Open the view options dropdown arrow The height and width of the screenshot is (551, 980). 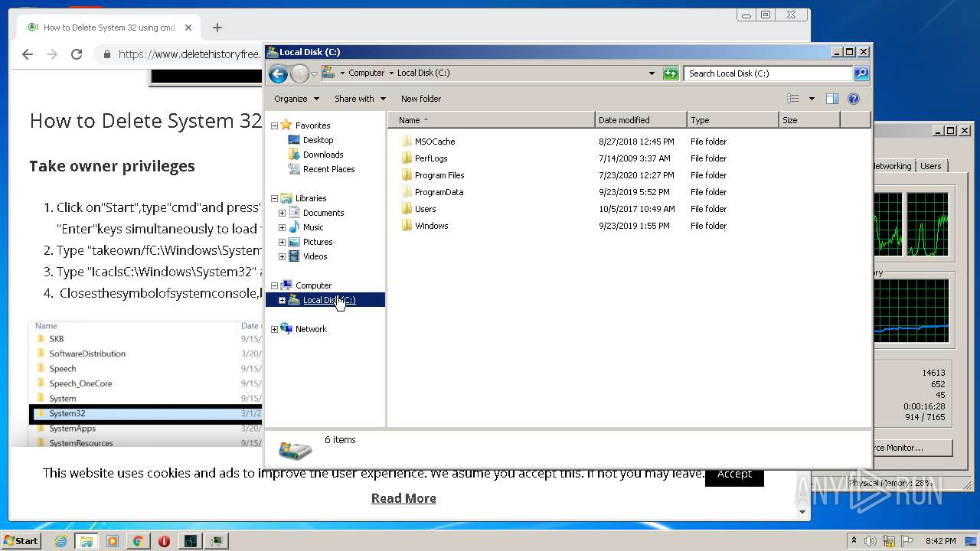812,99
